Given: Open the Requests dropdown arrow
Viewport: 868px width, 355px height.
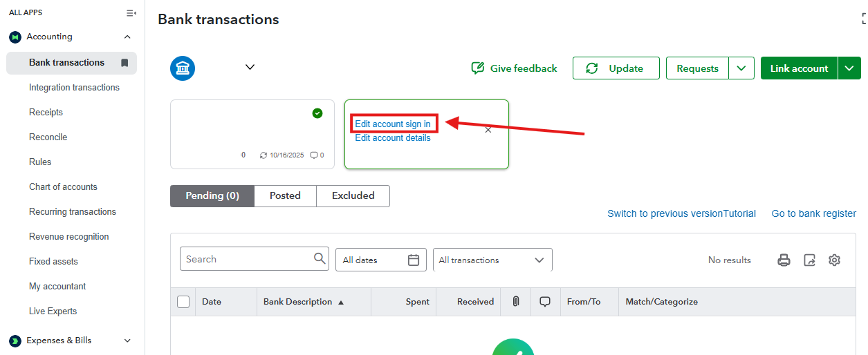Looking at the screenshot, I should [x=741, y=68].
